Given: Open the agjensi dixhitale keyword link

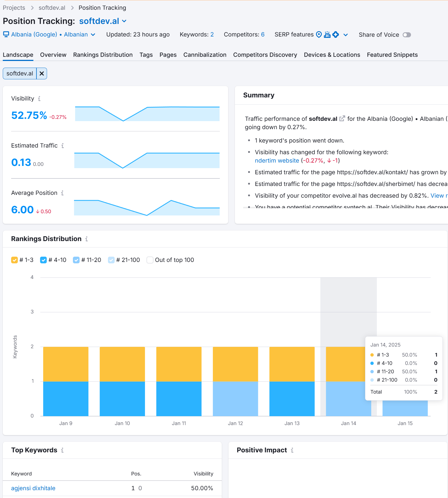Looking at the screenshot, I should tap(33, 488).
